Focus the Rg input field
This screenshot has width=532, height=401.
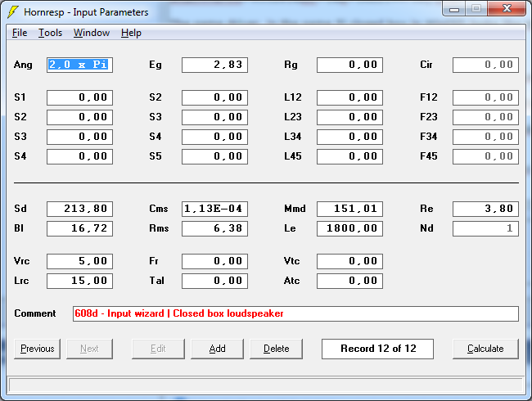point(349,65)
